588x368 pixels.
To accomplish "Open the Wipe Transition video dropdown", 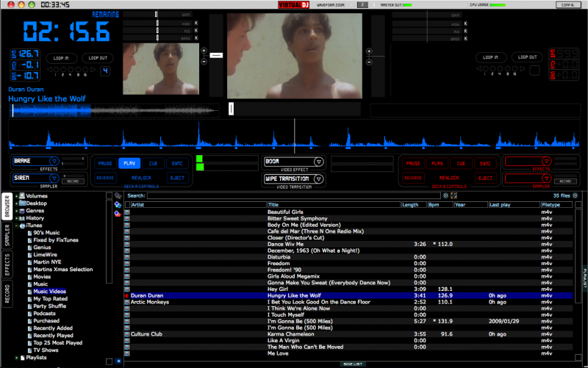I will pyautogui.click(x=318, y=178).
